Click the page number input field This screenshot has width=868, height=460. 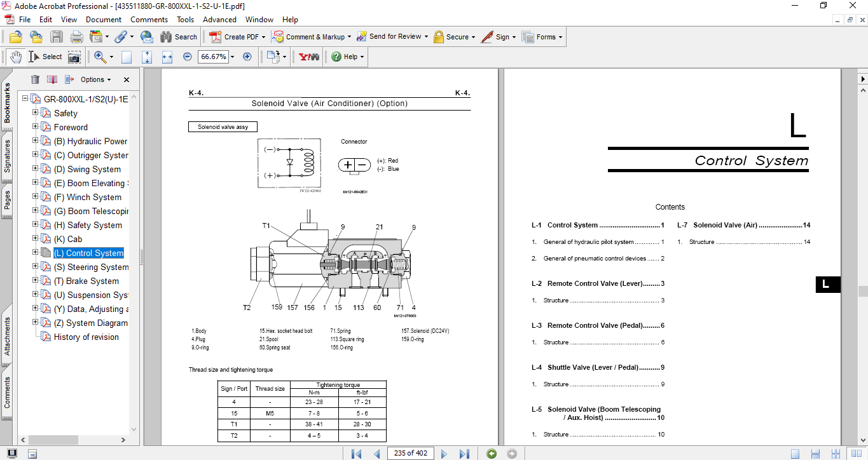(410, 453)
